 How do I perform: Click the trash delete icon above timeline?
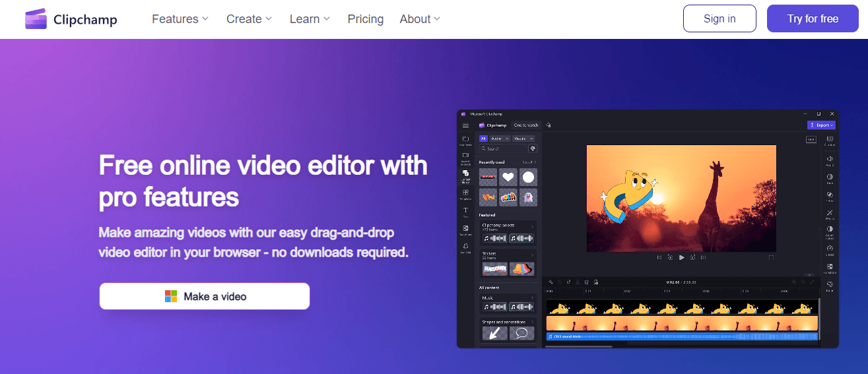(586, 282)
